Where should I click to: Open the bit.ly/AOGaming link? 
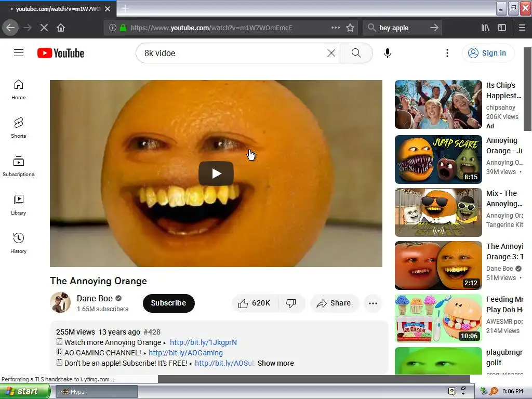(185, 353)
